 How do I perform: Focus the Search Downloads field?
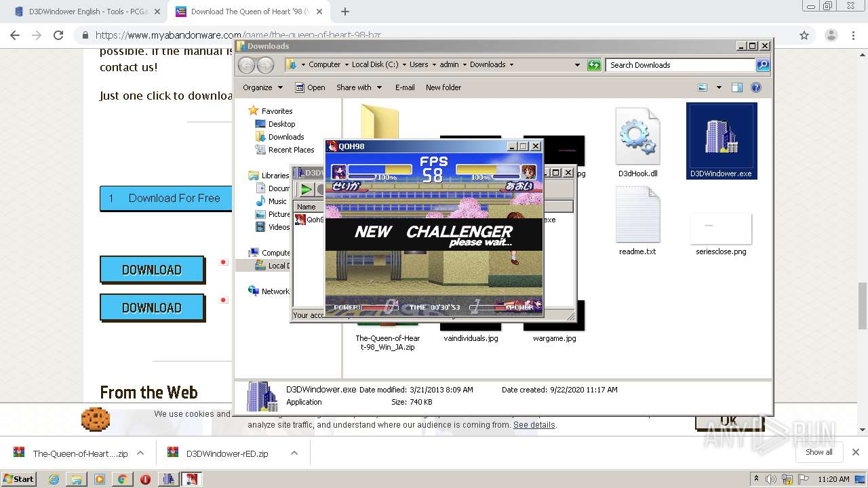click(x=680, y=65)
